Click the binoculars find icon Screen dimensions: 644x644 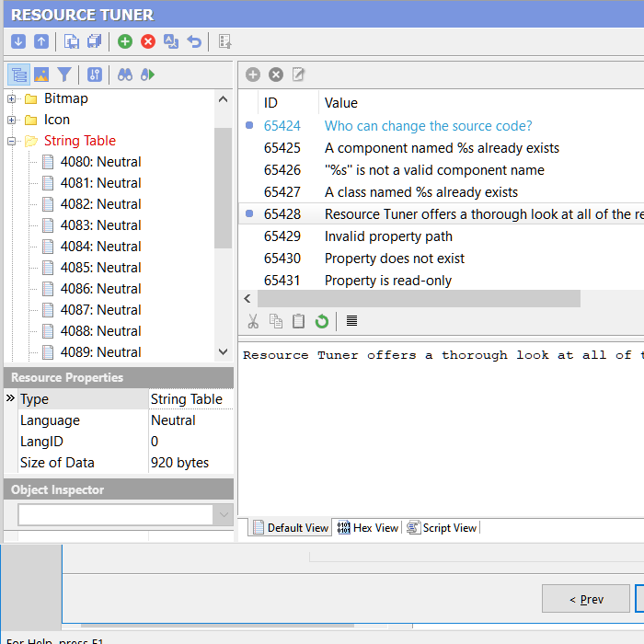point(125,75)
